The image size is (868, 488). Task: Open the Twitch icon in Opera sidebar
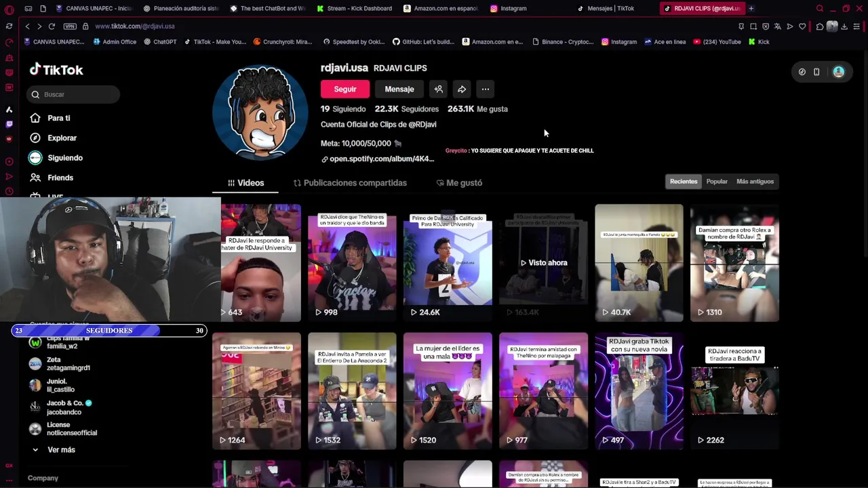(9, 124)
